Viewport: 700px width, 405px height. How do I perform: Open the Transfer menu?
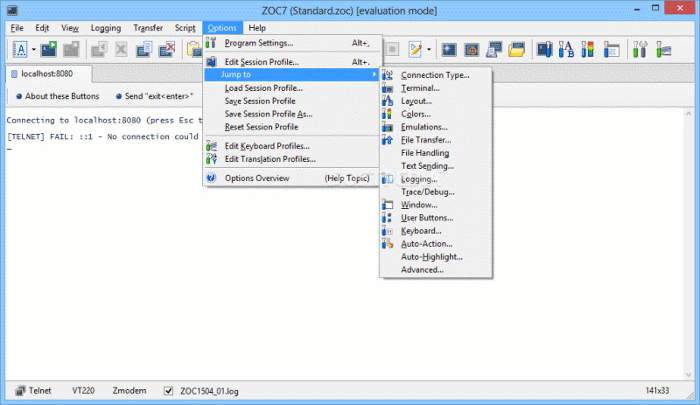pos(148,28)
